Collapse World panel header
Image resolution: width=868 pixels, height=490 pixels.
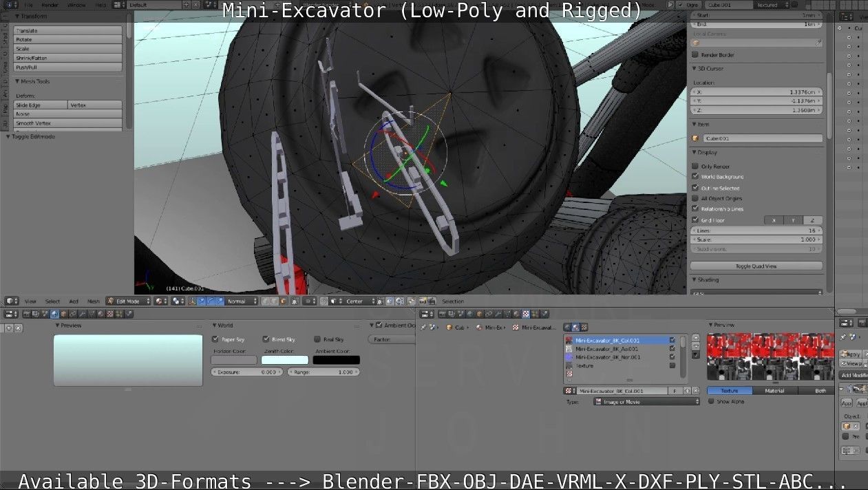(215, 325)
